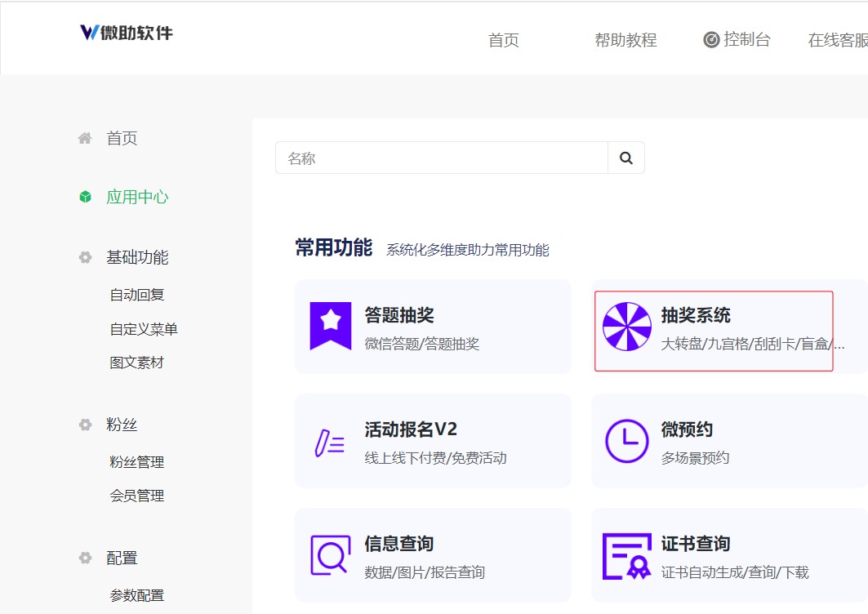Open 自动回复 in the sidebar

pos(136,295)
